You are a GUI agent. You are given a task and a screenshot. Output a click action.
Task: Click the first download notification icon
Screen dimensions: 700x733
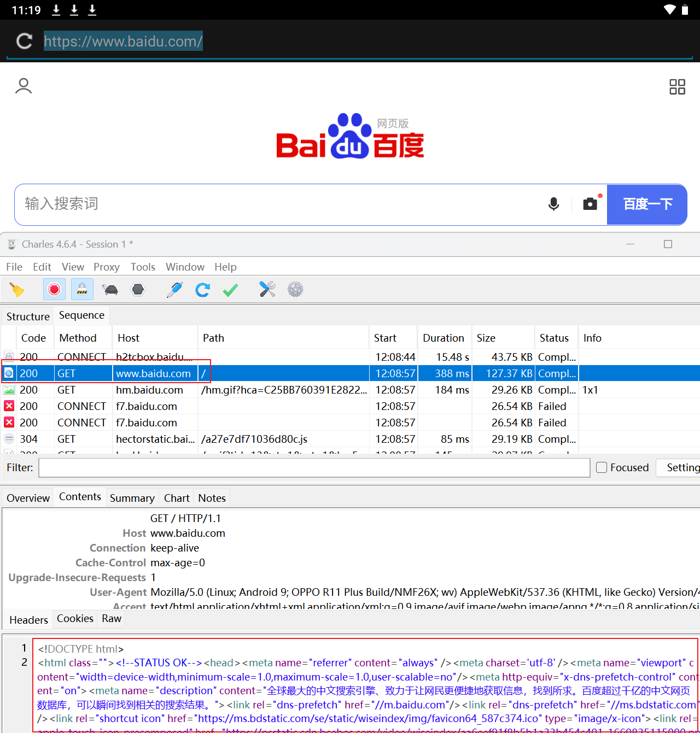(x=56, y=10)
